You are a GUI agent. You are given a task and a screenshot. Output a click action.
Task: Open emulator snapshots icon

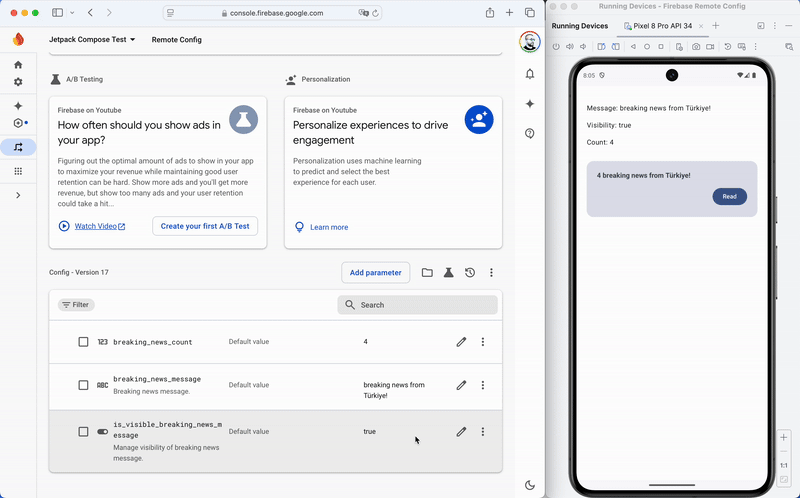point(728,46)
